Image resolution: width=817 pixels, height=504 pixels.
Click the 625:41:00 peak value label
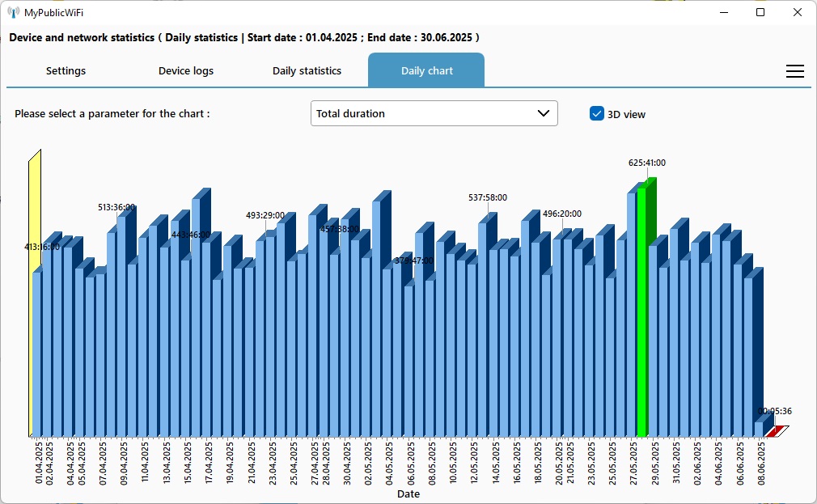(647, 163)
